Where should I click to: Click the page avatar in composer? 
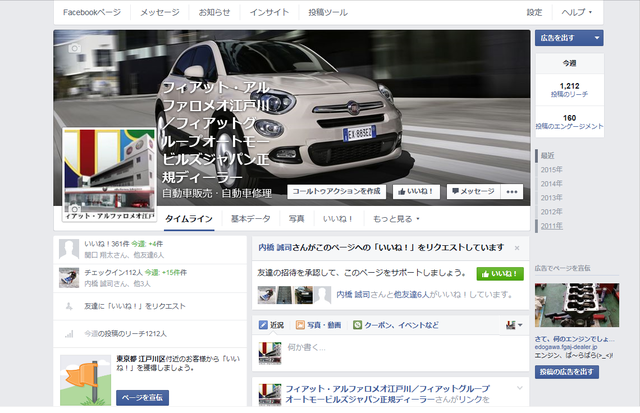click(270, 353)
